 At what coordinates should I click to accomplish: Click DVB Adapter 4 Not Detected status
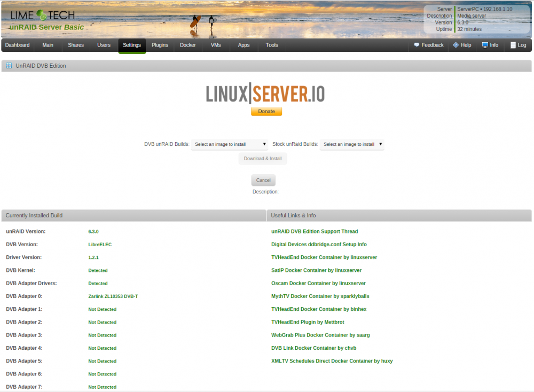click(102, 348)
